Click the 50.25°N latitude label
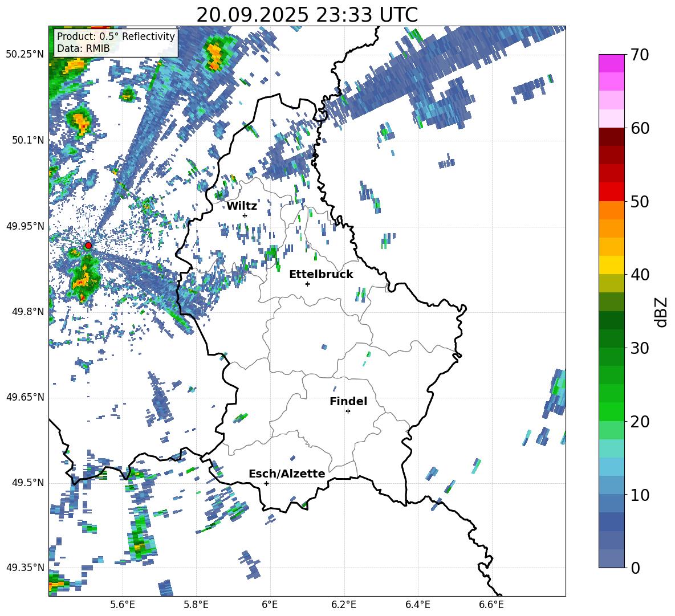 coord(25,55)
